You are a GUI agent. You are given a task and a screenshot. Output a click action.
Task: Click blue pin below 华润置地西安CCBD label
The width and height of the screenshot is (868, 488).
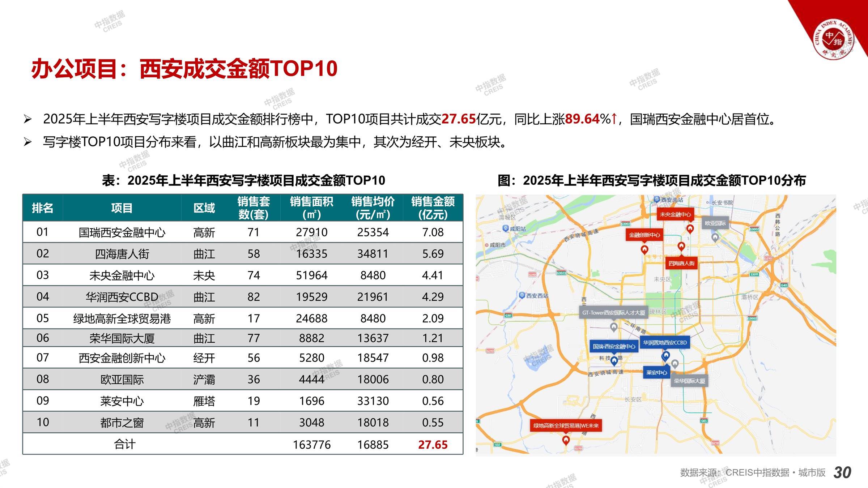[666, 355]
